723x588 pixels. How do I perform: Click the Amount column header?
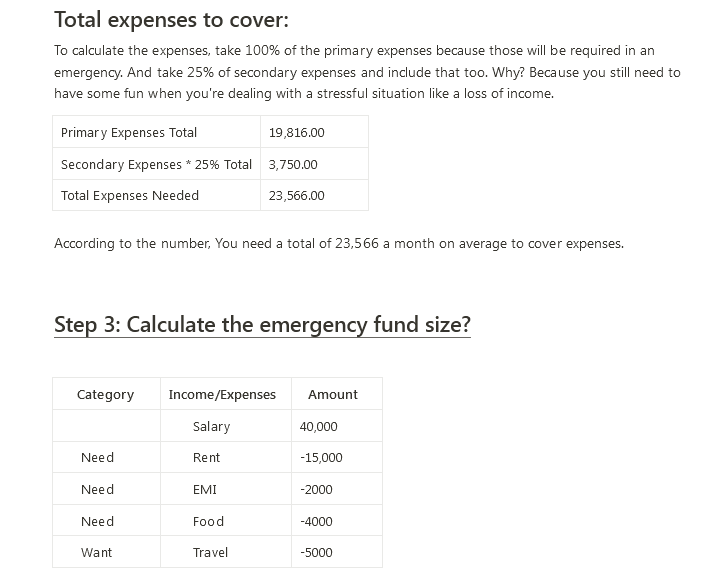pos(337,394)
